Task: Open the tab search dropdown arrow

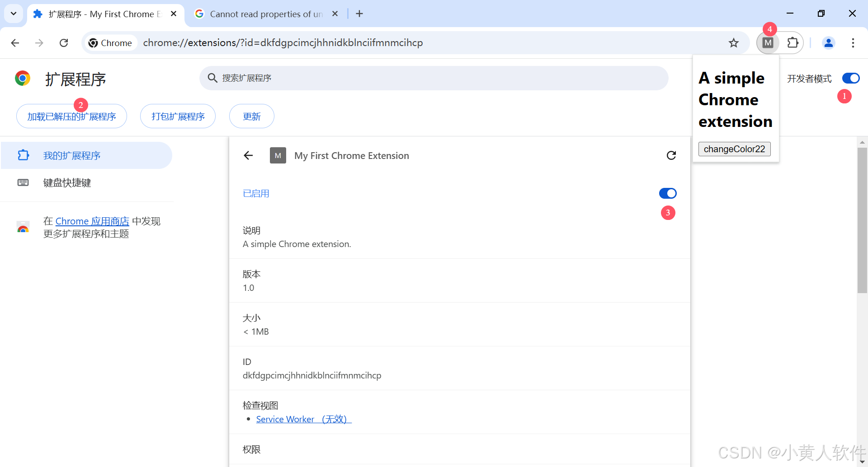Action: click(x=14, y=14)
